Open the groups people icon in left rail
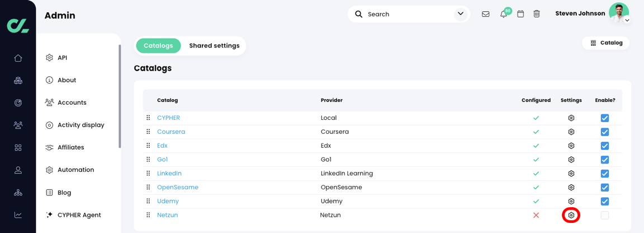644x233 pixels. click(18, 125)
